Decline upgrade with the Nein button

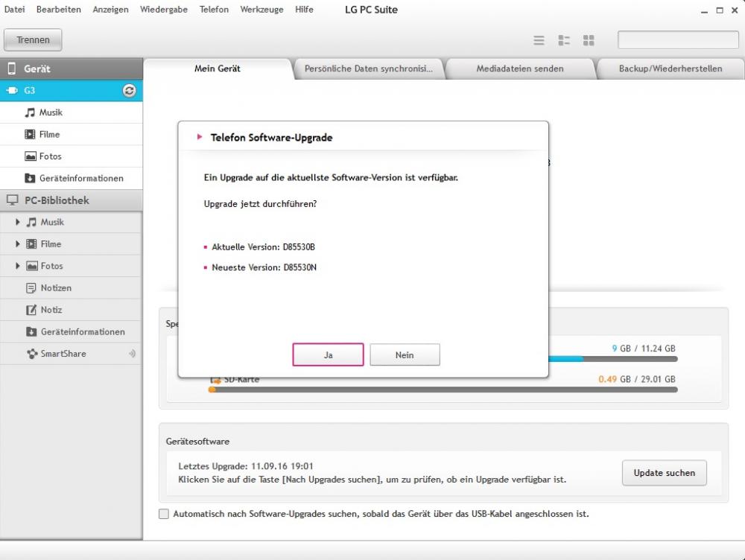click(x=405, y=355)
